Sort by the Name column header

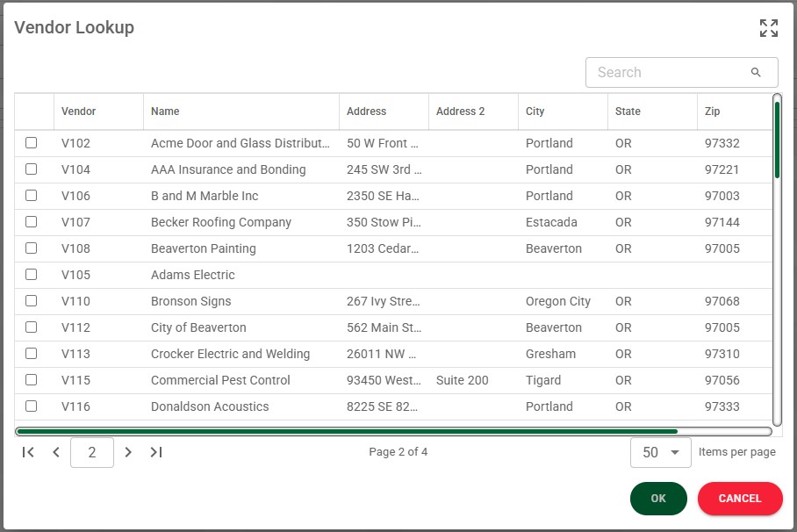[165, 111]
